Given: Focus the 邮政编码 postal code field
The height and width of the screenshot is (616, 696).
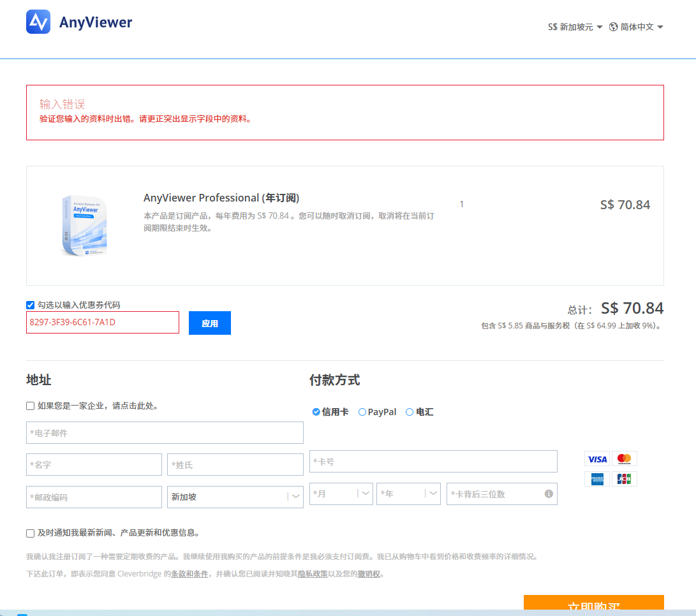Looking at the screenshot, I should pos(94,497).
